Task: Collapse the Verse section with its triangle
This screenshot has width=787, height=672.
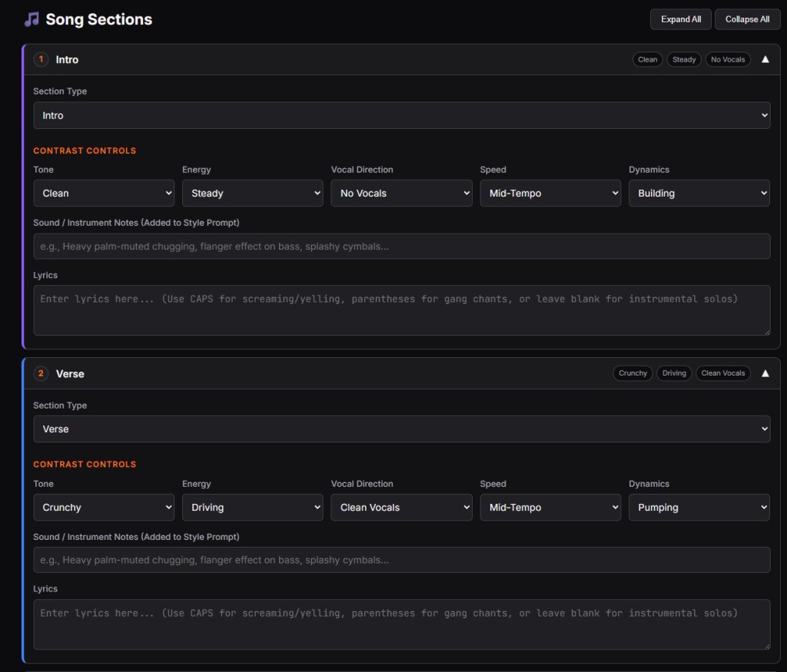Action: pyautogui.click(x=765, y=373)
